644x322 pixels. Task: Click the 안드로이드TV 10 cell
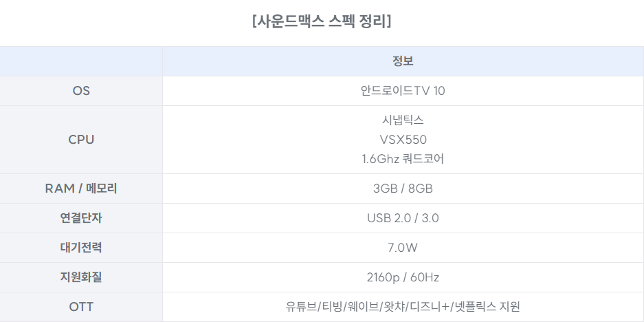pos(403,91)
